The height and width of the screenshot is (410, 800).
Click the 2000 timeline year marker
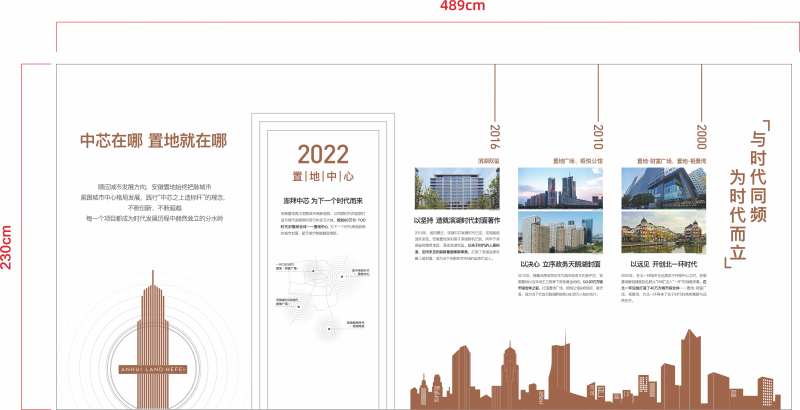[701, 137]
